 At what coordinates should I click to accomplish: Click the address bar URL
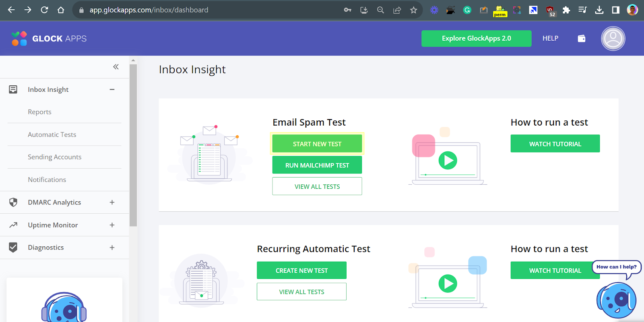tap(149, 10)
